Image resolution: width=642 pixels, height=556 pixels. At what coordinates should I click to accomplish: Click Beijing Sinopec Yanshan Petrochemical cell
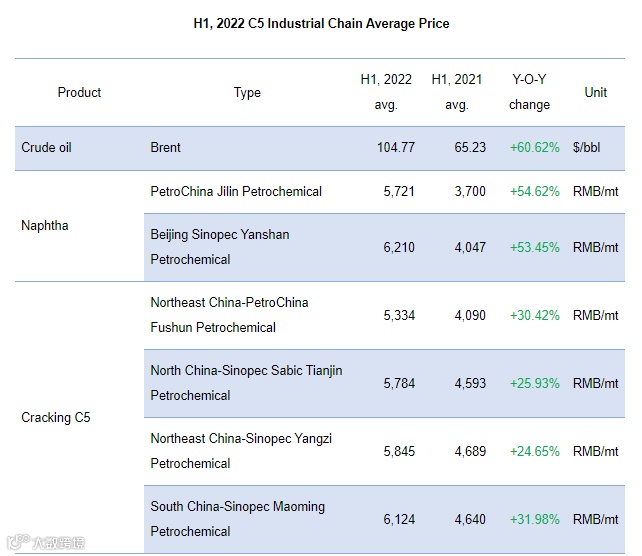coord(220,247)
